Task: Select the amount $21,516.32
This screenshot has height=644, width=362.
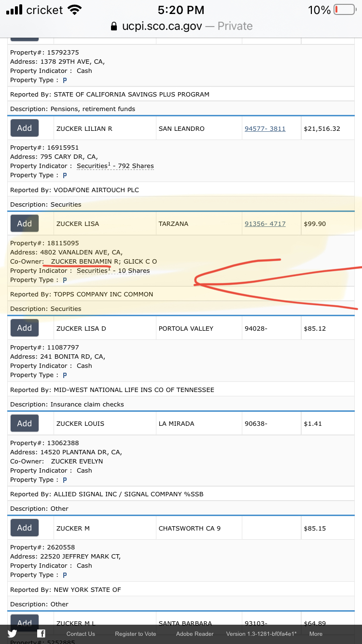Action: click(322, 129)
